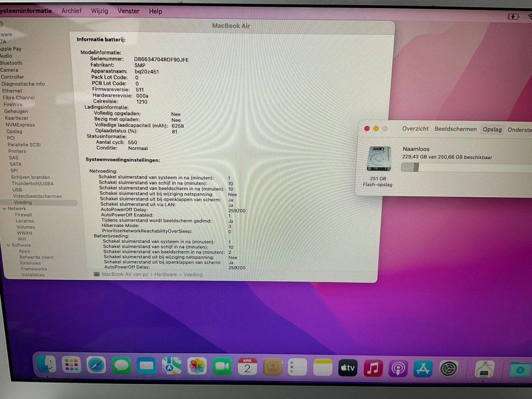This screenshot has height=399, width=532.
Task: Click the Aantal cycli value 550
Action: tap(132, 142)
